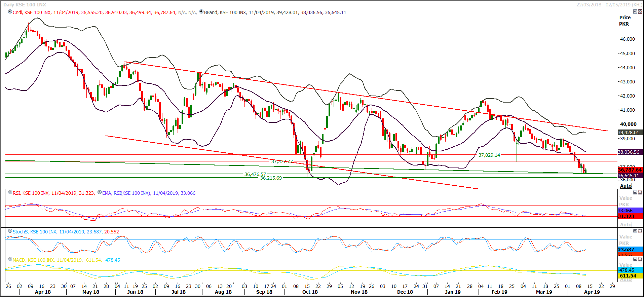Click the Apr 19 month label

point(592,292)
